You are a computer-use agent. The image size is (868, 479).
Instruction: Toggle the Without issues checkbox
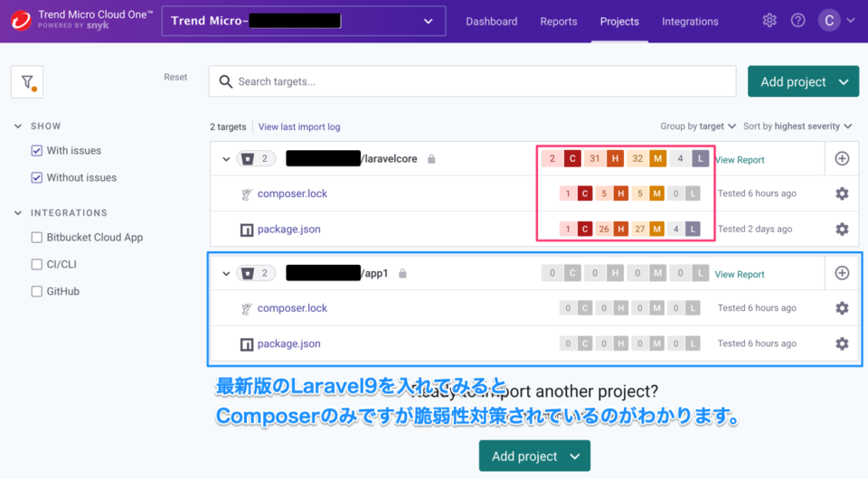tap(36, 177)
